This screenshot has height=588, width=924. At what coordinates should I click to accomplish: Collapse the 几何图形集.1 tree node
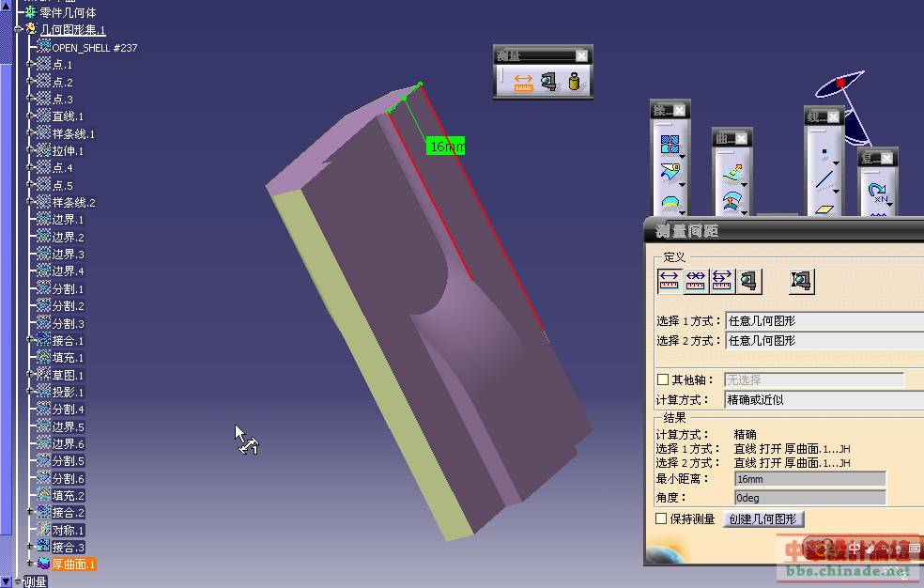(18, 30)
